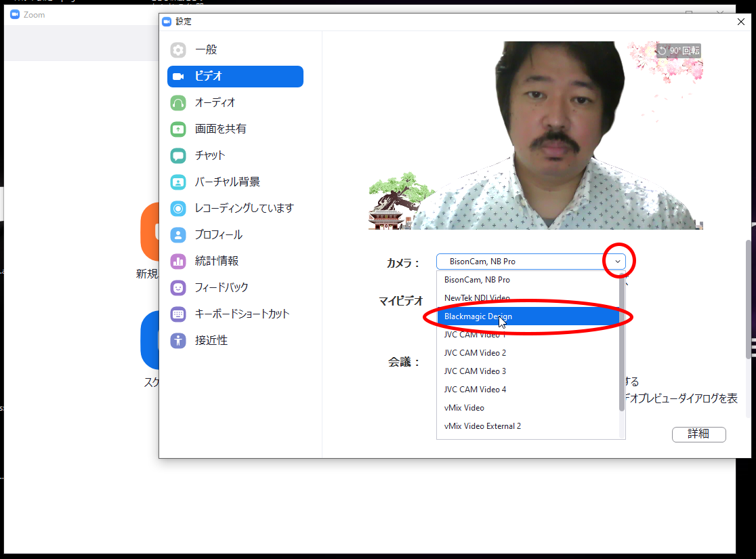Click the statistics bar chart icon
The height and width of the screenshot is (559, 756).
(178, 262)
